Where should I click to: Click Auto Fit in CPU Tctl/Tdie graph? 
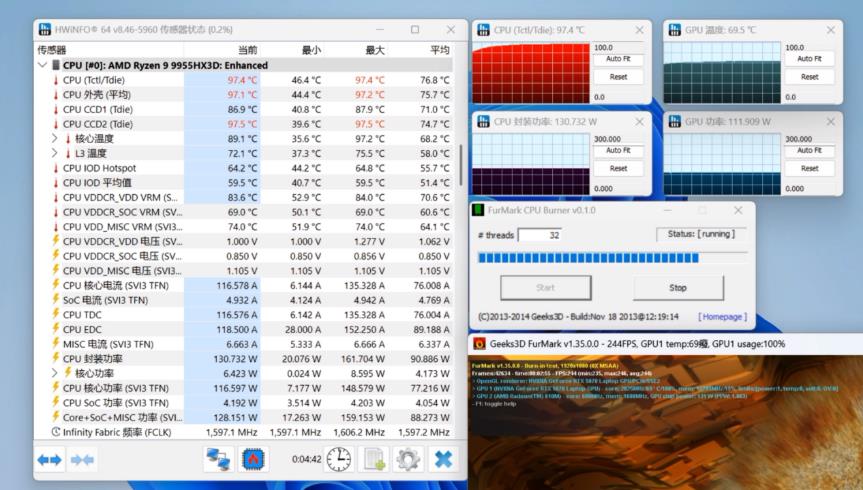tap(618, 59)
